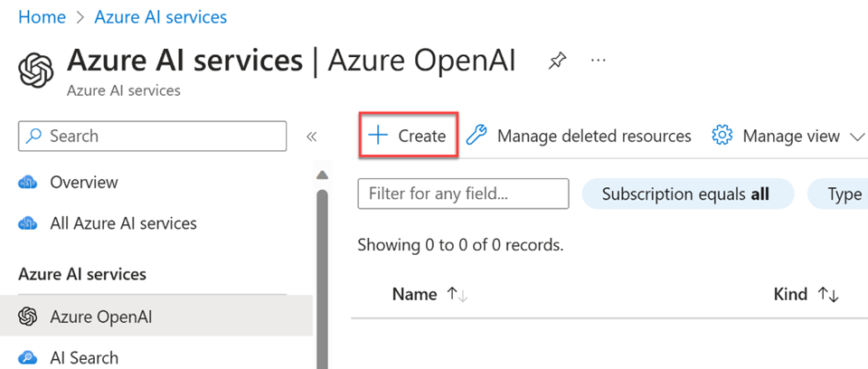This screenshot has width=868, height=369.
Task: Sort the list by Kind column
Action: (x=807, y=294)
